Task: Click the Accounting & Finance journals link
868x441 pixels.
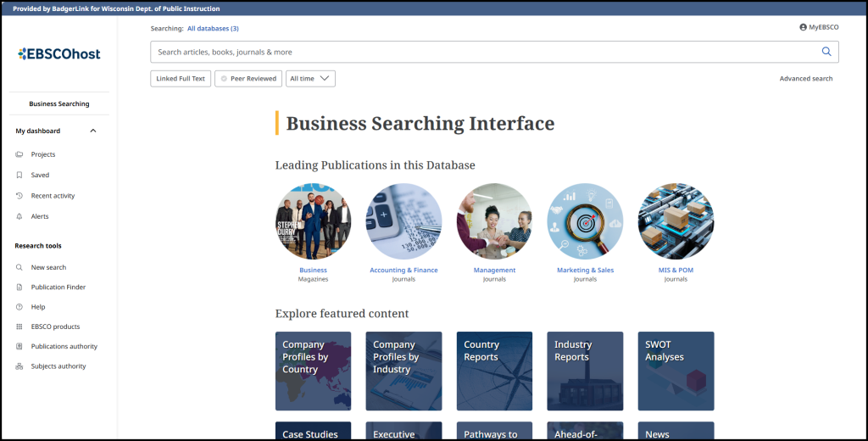Action: [403, 271]
